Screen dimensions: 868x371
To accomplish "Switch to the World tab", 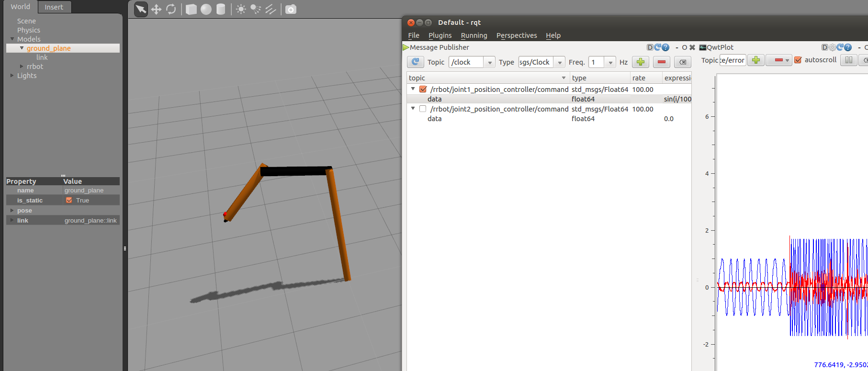I will click(x=20, y=7).
